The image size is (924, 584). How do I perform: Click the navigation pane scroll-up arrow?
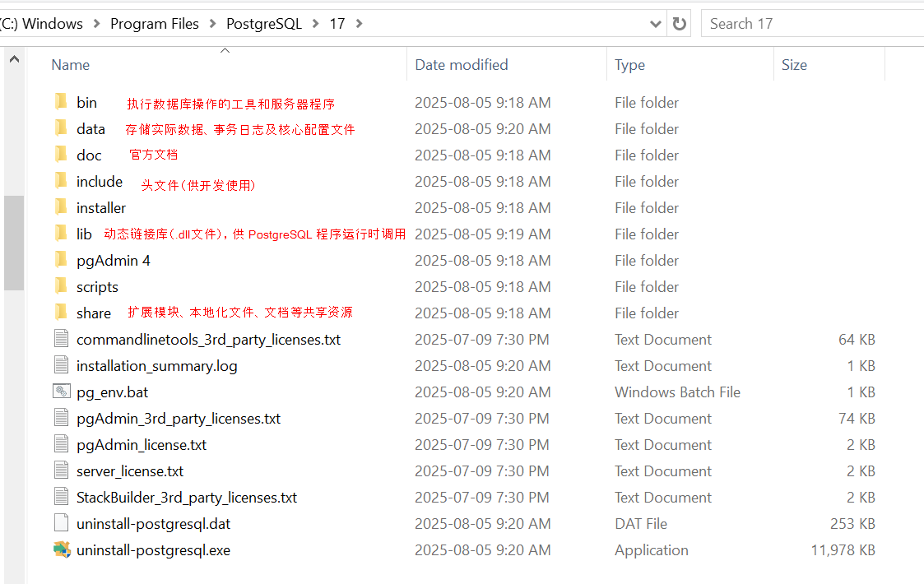[x=14, y=59]
